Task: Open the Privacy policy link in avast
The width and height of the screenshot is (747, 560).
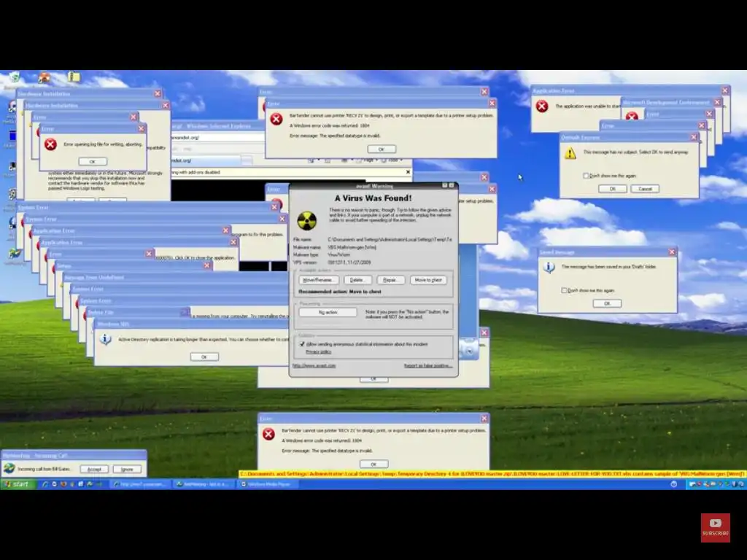Action: coord(318,352)
